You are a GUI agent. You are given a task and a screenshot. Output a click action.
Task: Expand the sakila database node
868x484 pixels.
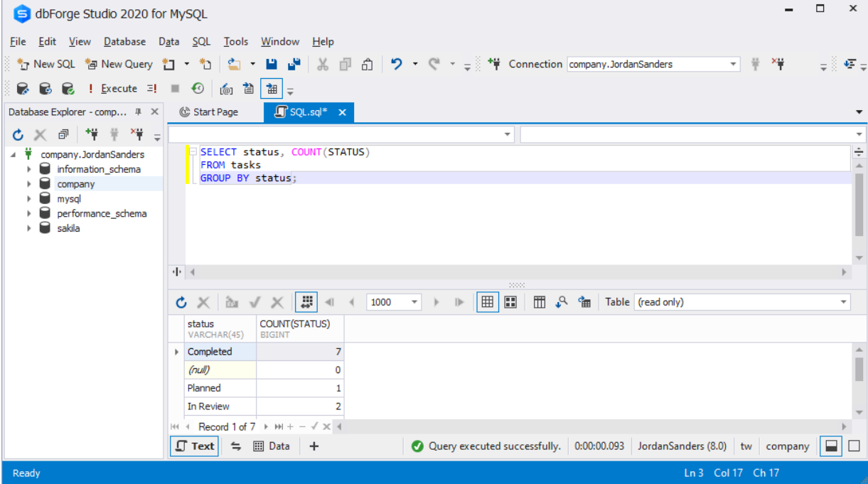coord(29,228)
